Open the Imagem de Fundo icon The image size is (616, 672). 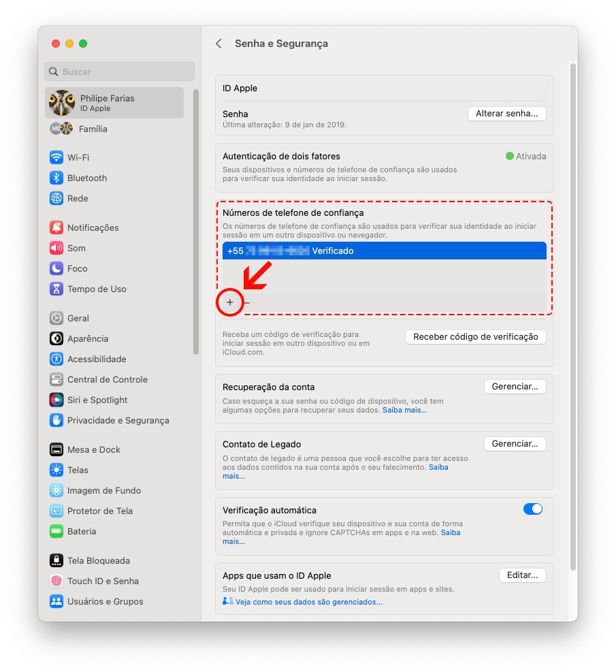tap(56, 490)
